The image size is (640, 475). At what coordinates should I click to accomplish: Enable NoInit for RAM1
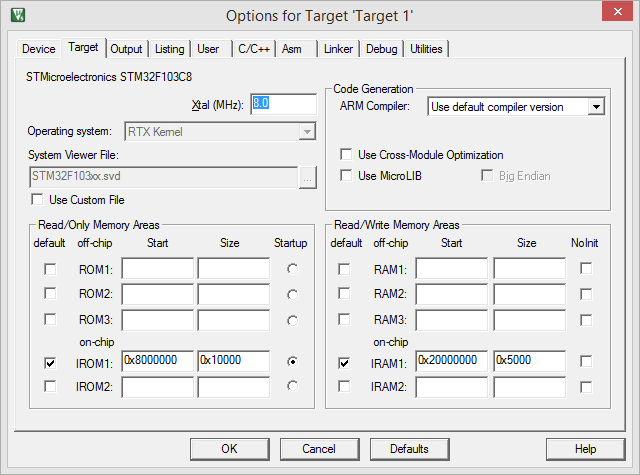586,269
